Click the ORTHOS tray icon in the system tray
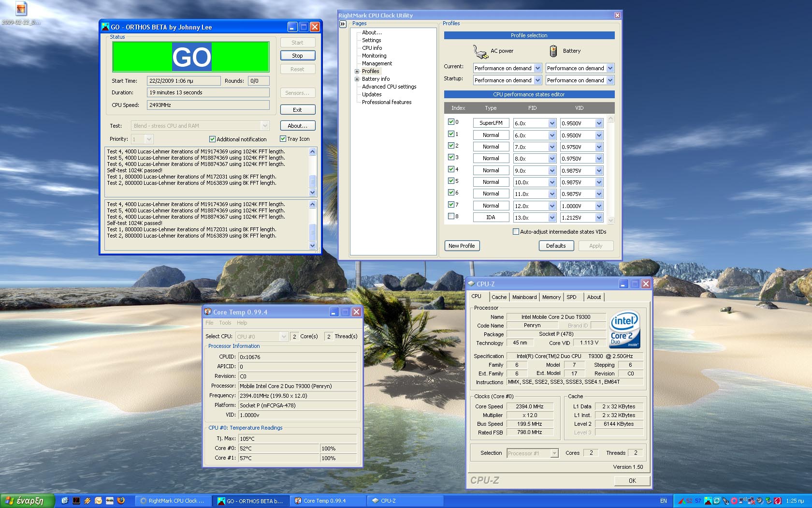The height and width of the screenshot is (508, 812). click(708, 501)
